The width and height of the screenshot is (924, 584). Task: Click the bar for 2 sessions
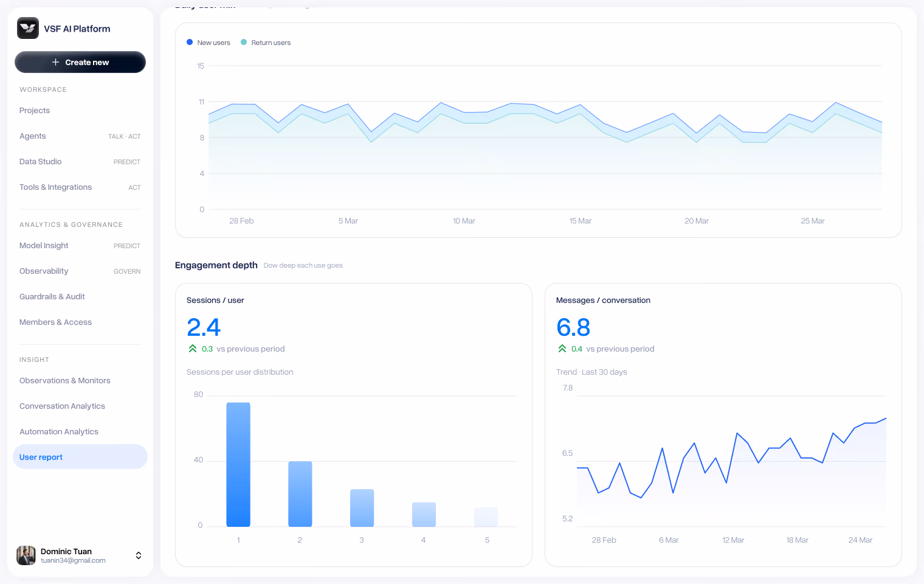(x=300, y=494)
